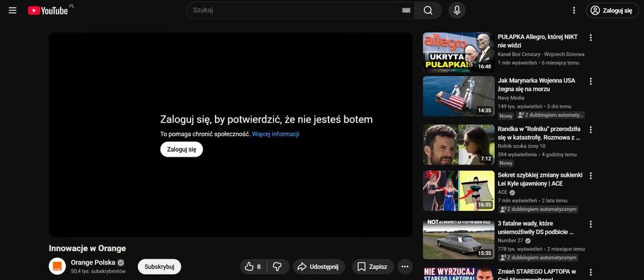Viewport: 644px width, 280px height.
Task: Click the Nowy badge on Rolnik video
Action: point(506,163)
